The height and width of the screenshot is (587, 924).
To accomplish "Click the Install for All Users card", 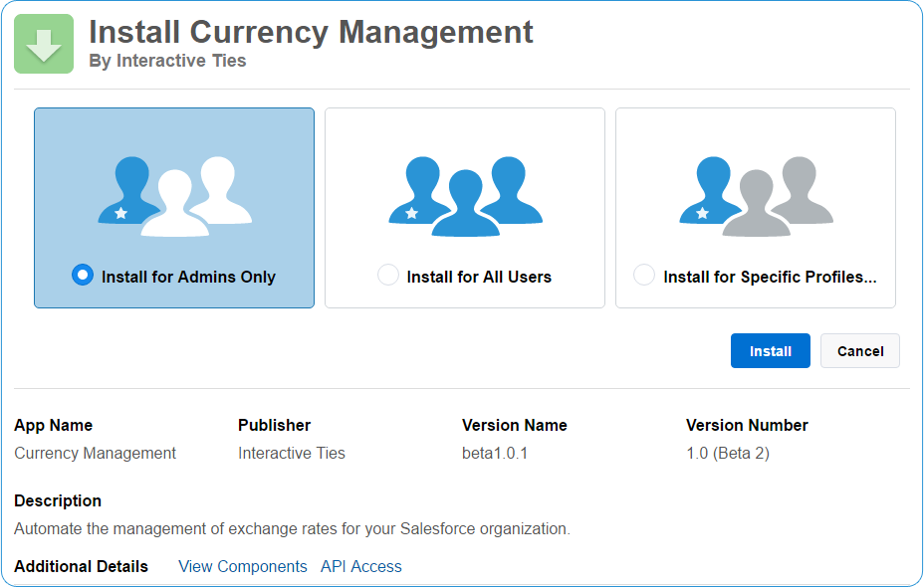I will click(465, 208).
